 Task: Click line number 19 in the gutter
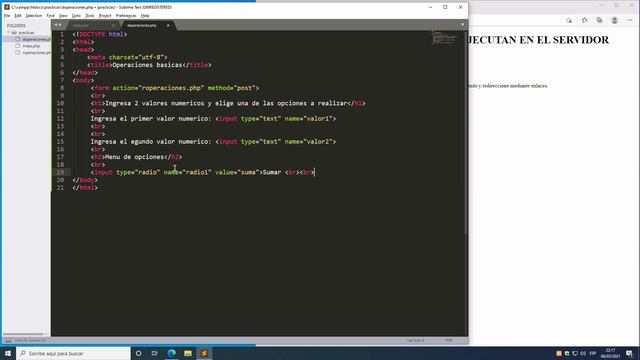click(x=60, y=172)
